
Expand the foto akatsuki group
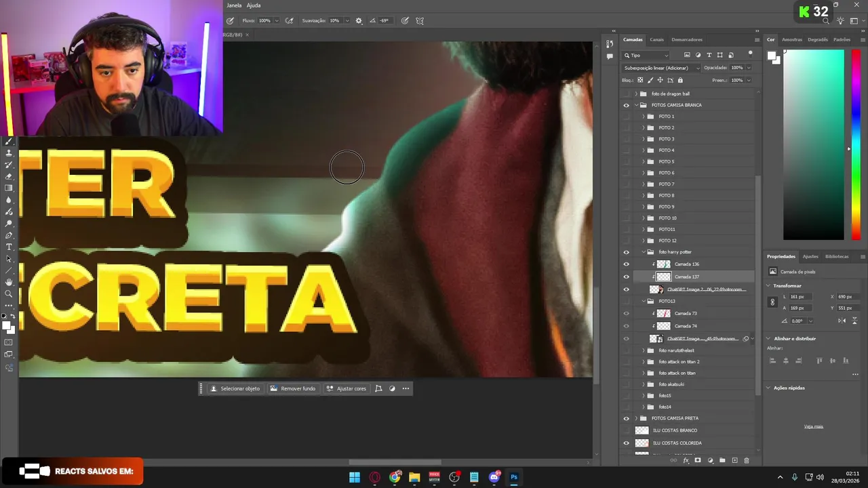(x=644, y=384)
